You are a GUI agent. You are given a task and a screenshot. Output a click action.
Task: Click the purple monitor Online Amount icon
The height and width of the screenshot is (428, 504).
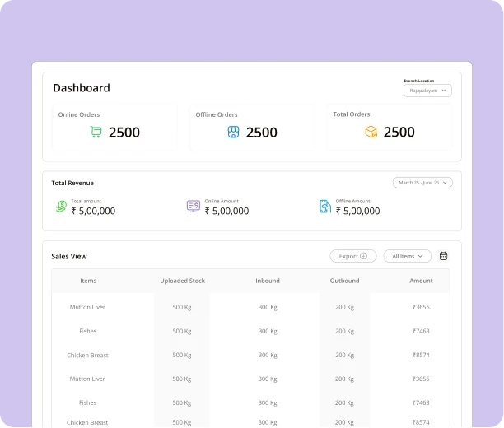[194, 207]
